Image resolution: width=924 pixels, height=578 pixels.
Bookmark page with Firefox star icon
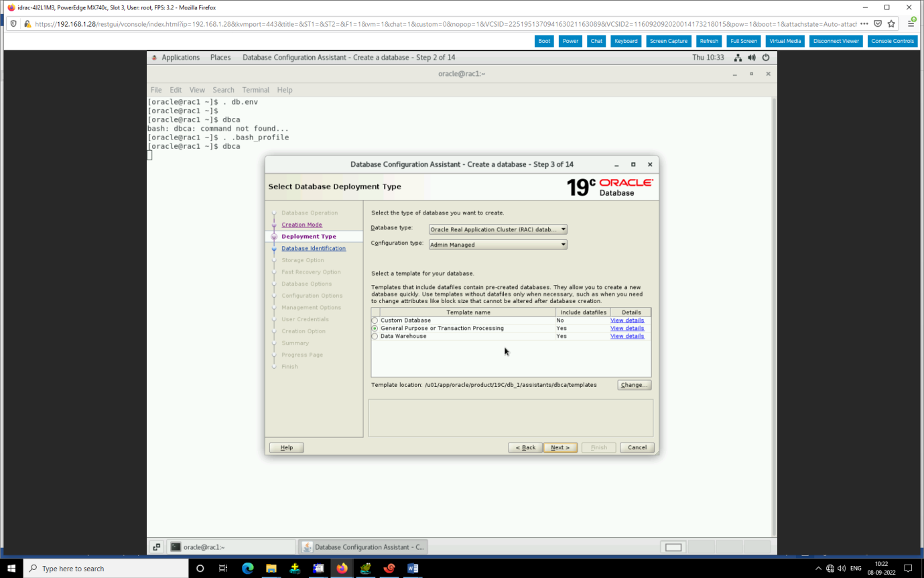tap(891, 23)
